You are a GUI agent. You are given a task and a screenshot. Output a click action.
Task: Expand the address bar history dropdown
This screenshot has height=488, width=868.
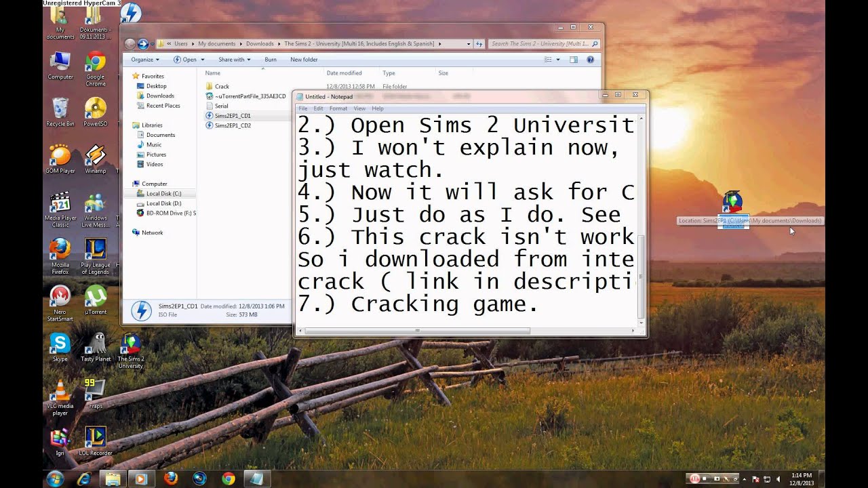click(x=469, y=43)
